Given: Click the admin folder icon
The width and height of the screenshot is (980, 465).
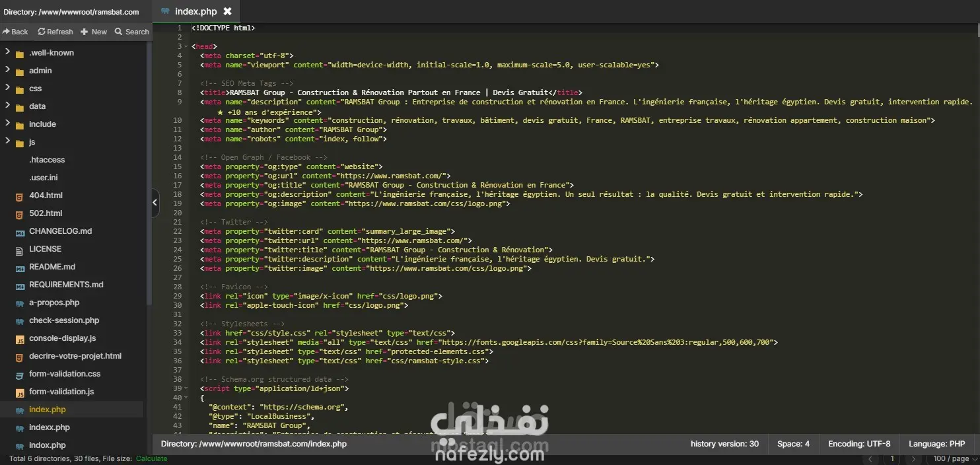Looking at the screenshot, I should [20, 71].
